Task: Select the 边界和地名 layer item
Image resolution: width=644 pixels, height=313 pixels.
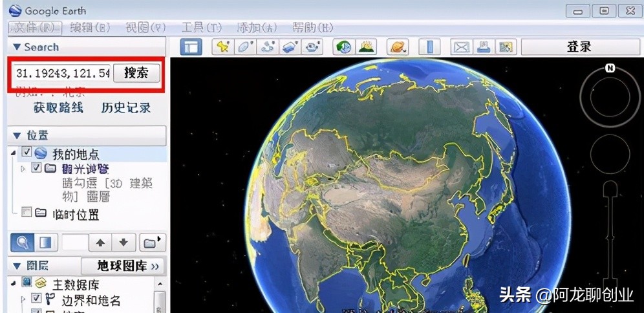Action: 91,300
